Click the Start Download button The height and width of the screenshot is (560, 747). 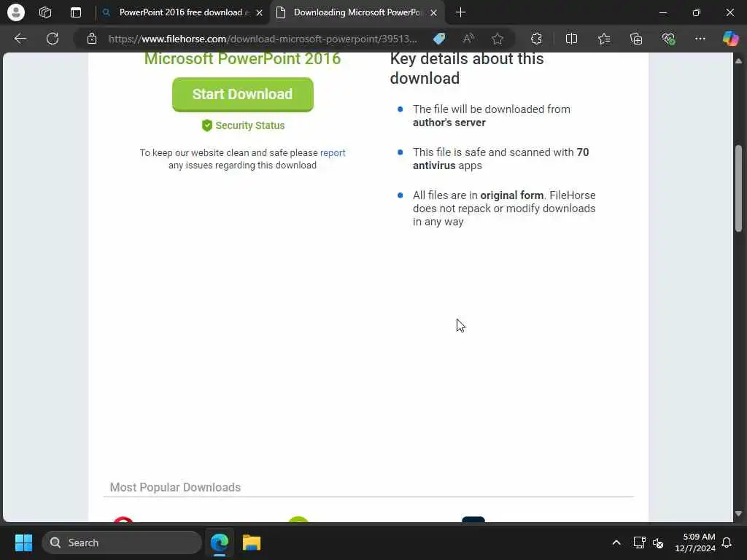point(242,94)
